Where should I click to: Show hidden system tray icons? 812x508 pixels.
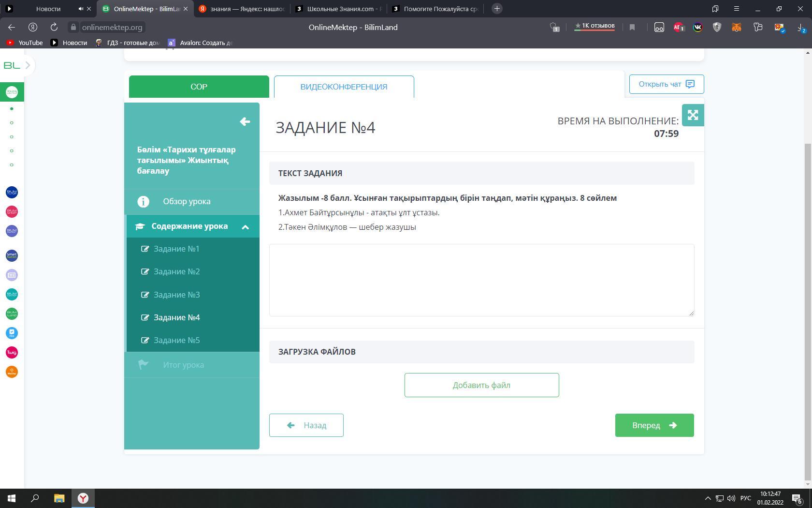pyautogui.click(x=708, y=498)
